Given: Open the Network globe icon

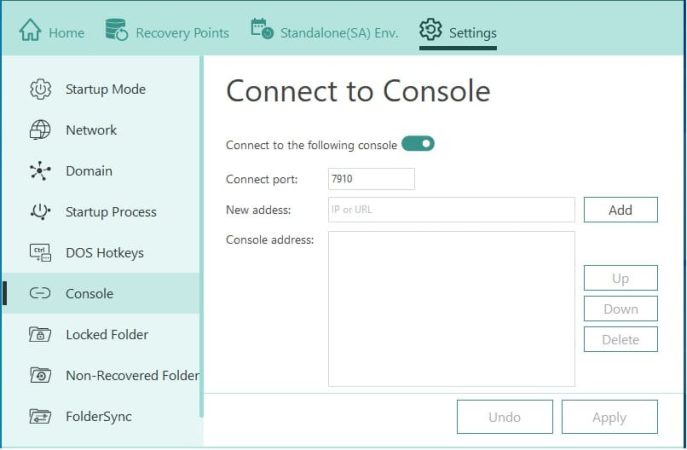Looking at the screenshot, I should pos(40,130).
